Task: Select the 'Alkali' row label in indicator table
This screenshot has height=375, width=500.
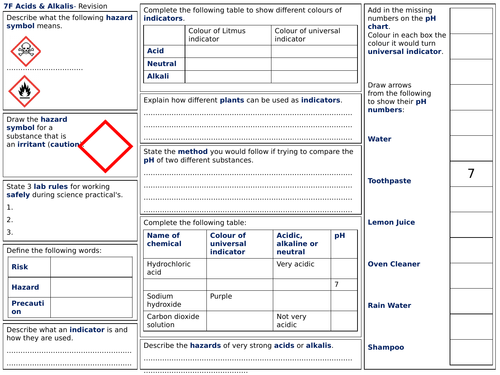Action: pos(158,76)
